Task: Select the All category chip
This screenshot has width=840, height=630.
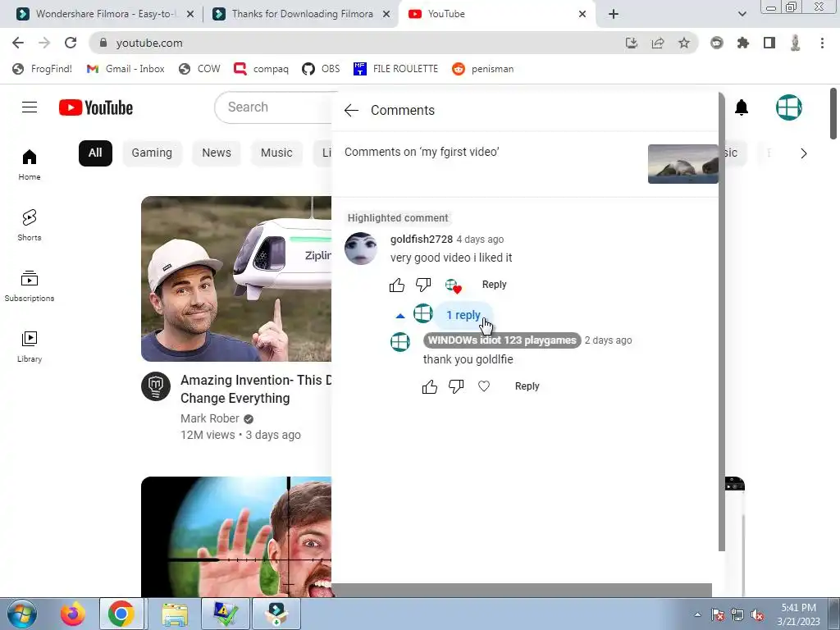Action: click(x=95, y=153)
